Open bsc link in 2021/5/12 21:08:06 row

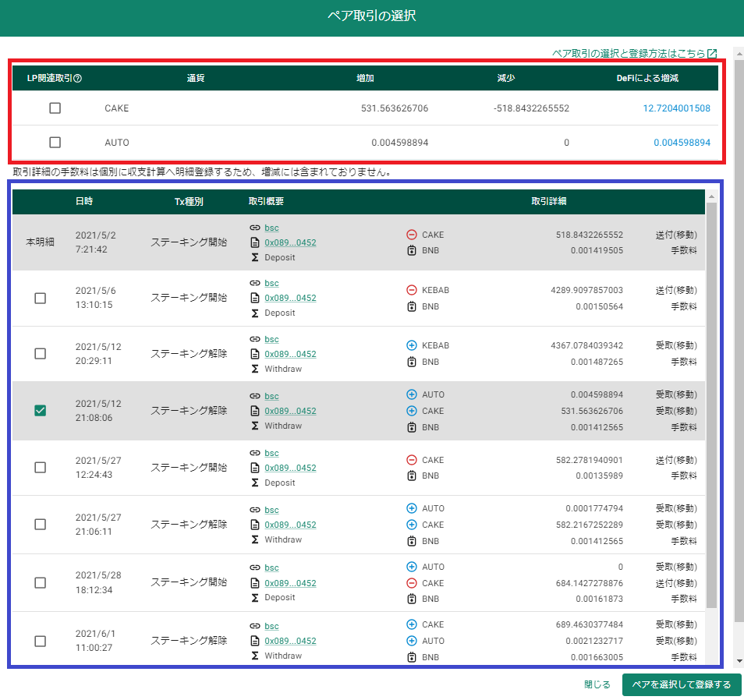(x=271, y=397)
